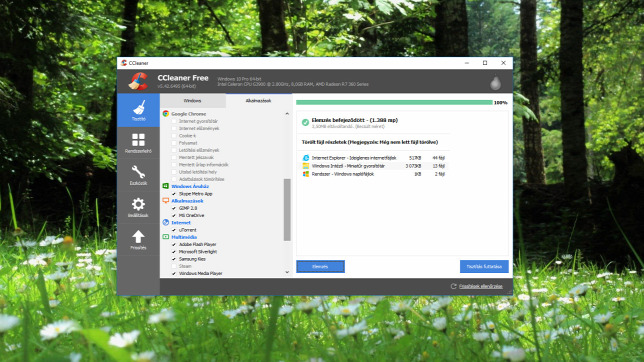Click the Windows Intéző folder icon in results
Screen dimensions: 644x362
(x=306, y=166)
